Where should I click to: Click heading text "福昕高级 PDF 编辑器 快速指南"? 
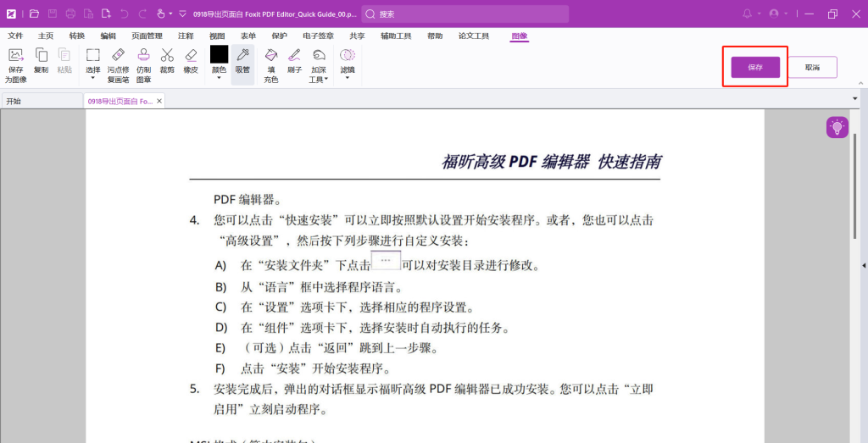(551, 162)
